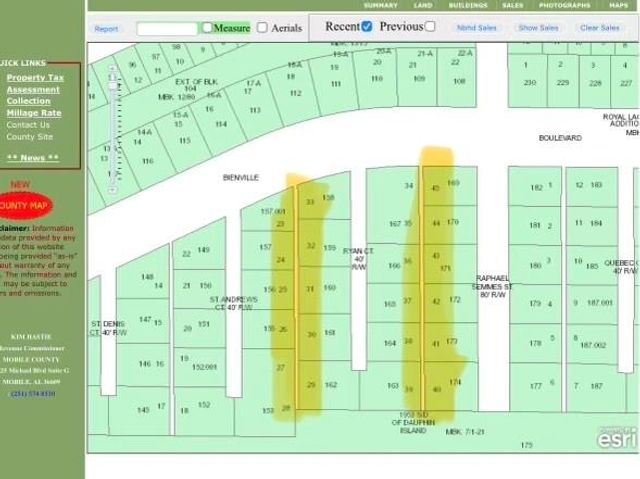Toggle the Aerials checkbox
Viewport: 640px width, 479px height.
click(x=262, y=28)
